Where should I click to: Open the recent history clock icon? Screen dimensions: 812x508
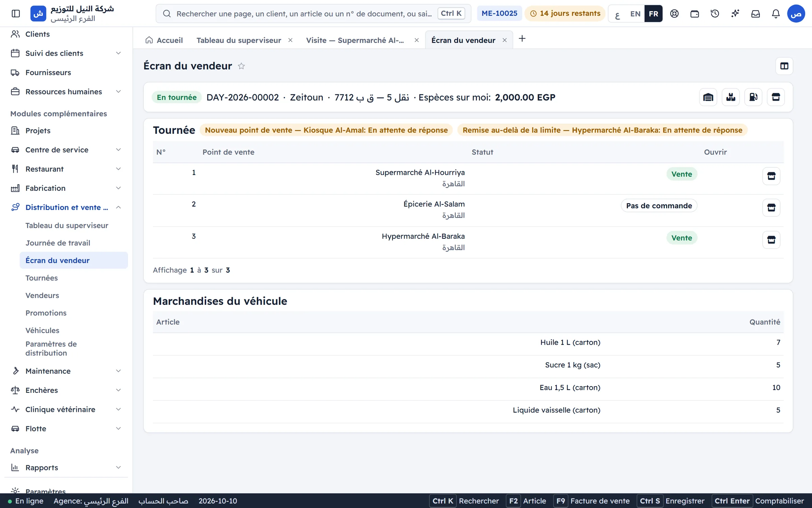coord(715,14)
